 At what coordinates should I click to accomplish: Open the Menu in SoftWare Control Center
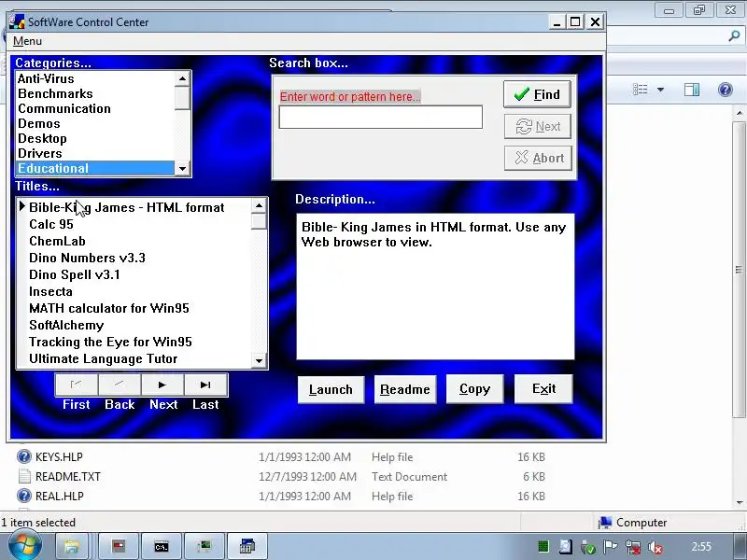[27, 41]
